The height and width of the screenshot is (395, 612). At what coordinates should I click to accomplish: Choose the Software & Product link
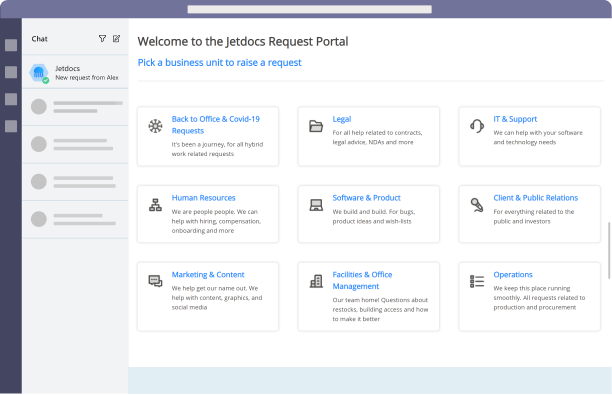click(x=366, y=198)
